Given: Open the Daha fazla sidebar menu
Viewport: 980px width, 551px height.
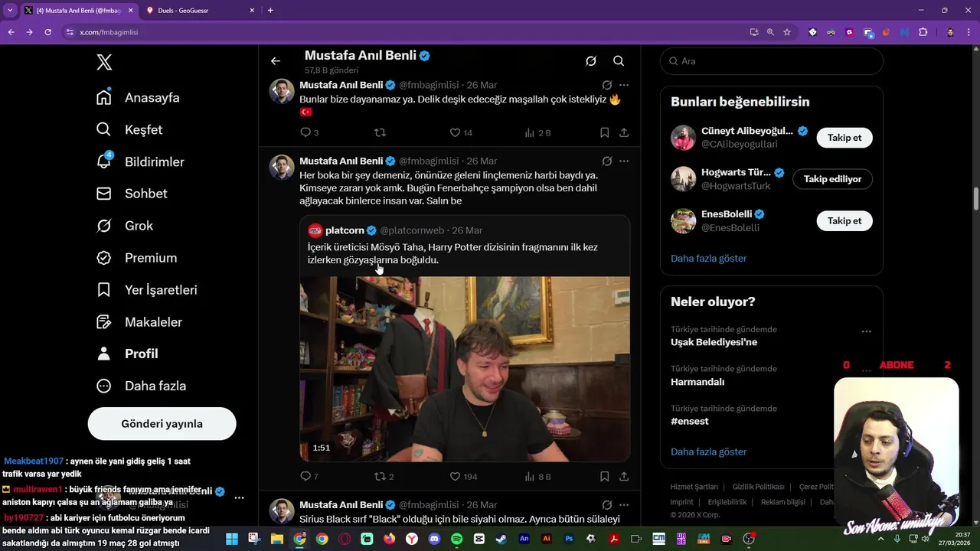Looking at the screenshot, I should [x=142, y=386].
